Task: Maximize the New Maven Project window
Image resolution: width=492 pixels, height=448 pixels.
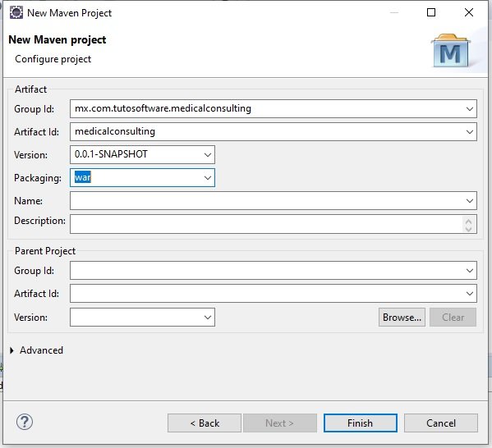Action: coord(431,12)
